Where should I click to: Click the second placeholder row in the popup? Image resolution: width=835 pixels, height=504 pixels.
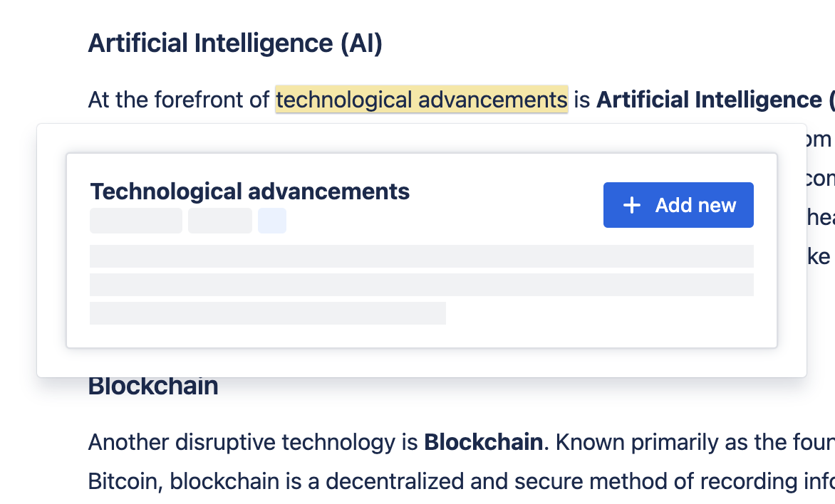click(x=422, y=285)
